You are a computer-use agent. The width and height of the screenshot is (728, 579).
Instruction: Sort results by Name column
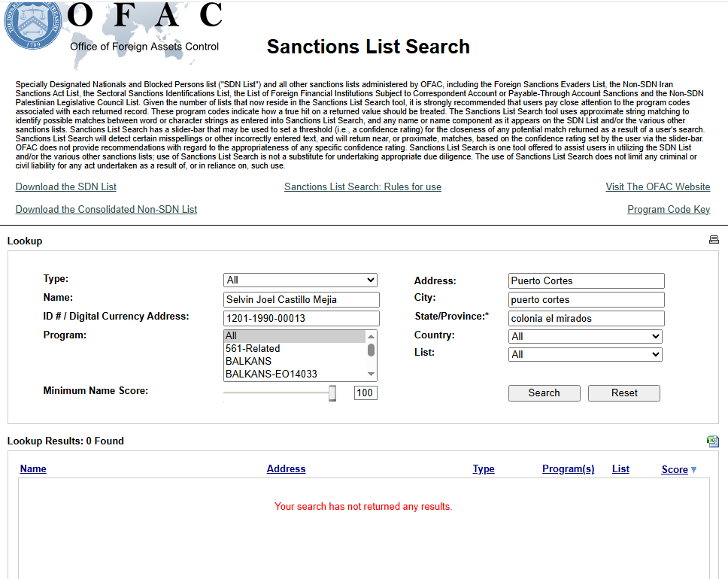pyautogui.click(x=33, y=468)
